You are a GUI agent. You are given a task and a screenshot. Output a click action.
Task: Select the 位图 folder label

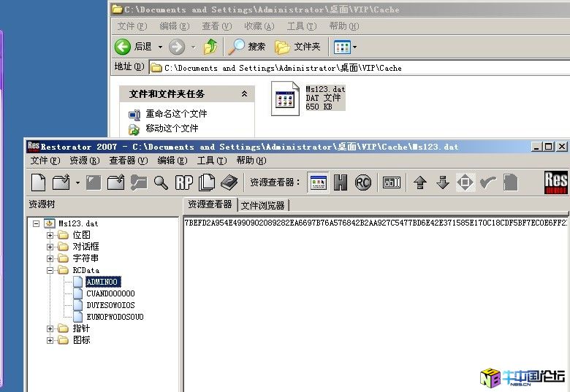tap(81, 235)
